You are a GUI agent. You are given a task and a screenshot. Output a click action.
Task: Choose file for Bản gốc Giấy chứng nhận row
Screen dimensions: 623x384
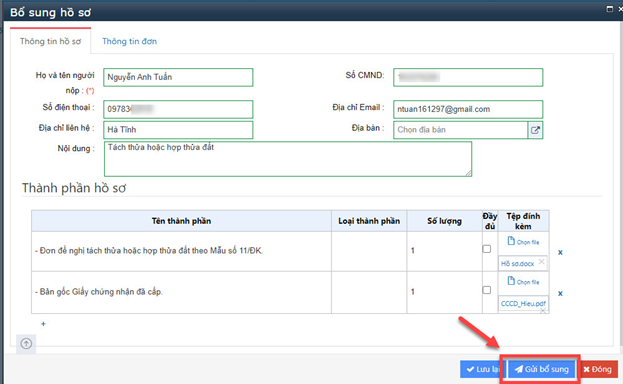(523, 281)
